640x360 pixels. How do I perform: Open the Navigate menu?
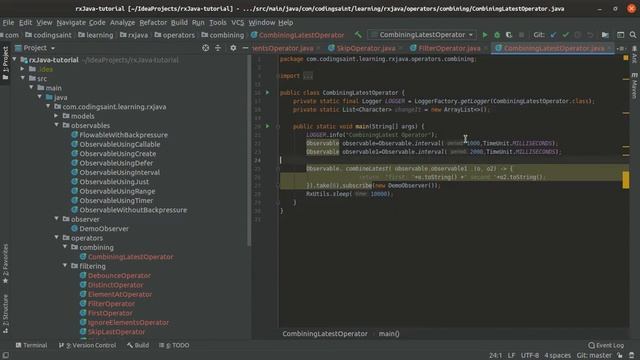[x=71, y=22]
